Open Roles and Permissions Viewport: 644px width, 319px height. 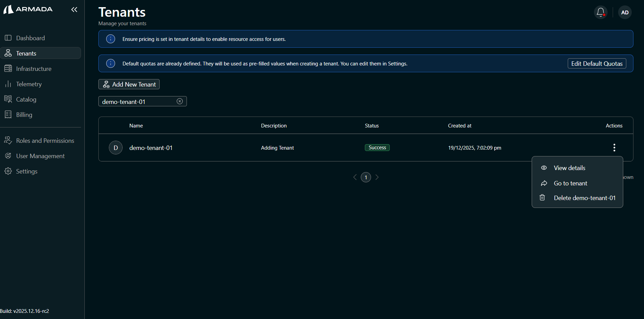45,140
